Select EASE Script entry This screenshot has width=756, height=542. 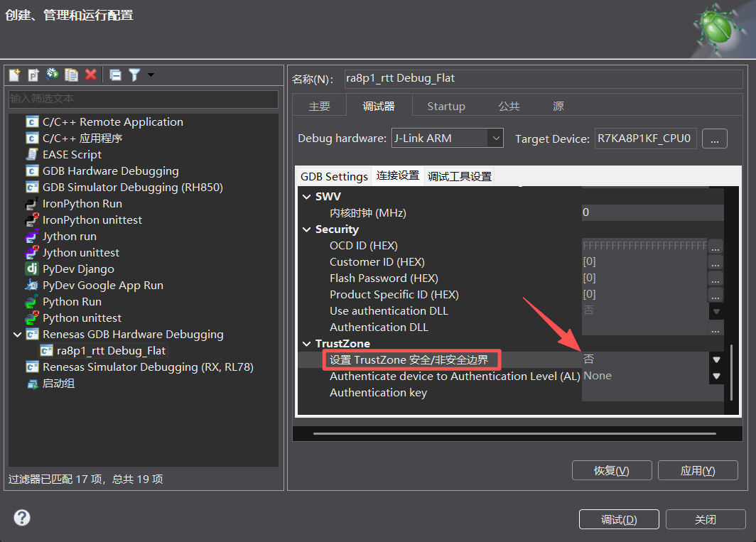[72, 155]
